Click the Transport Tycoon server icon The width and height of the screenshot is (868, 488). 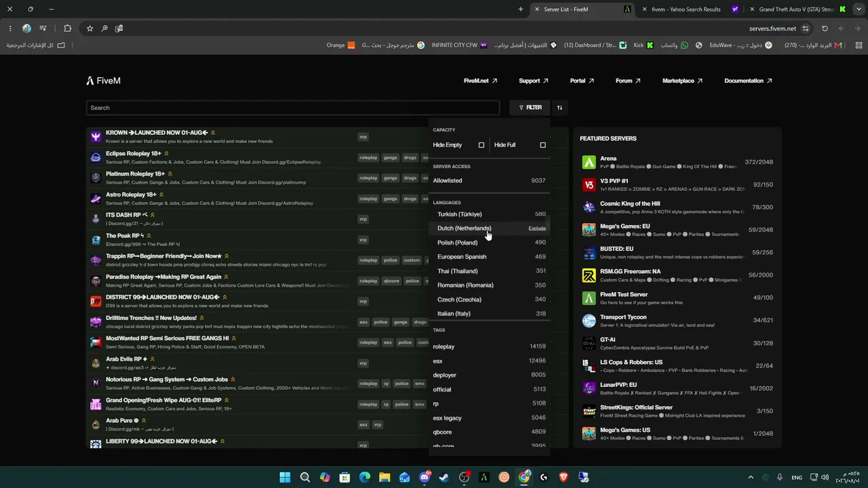[x=589, y=321]
